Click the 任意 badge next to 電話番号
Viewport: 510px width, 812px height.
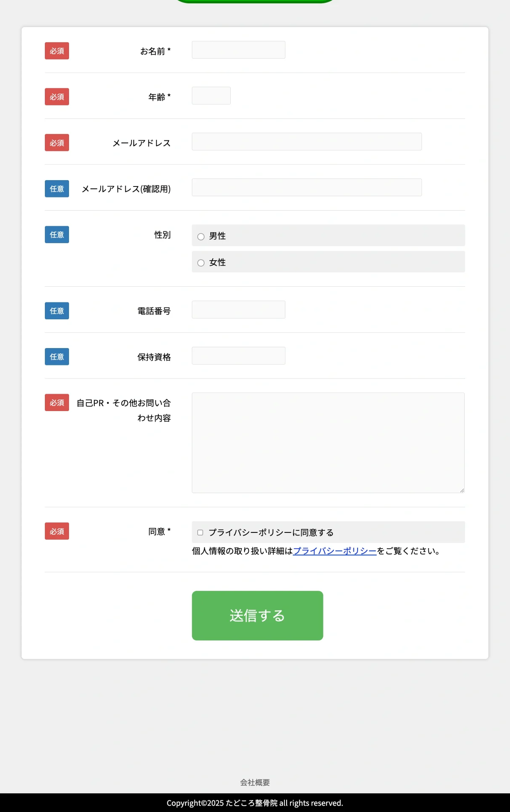[57, 310]
